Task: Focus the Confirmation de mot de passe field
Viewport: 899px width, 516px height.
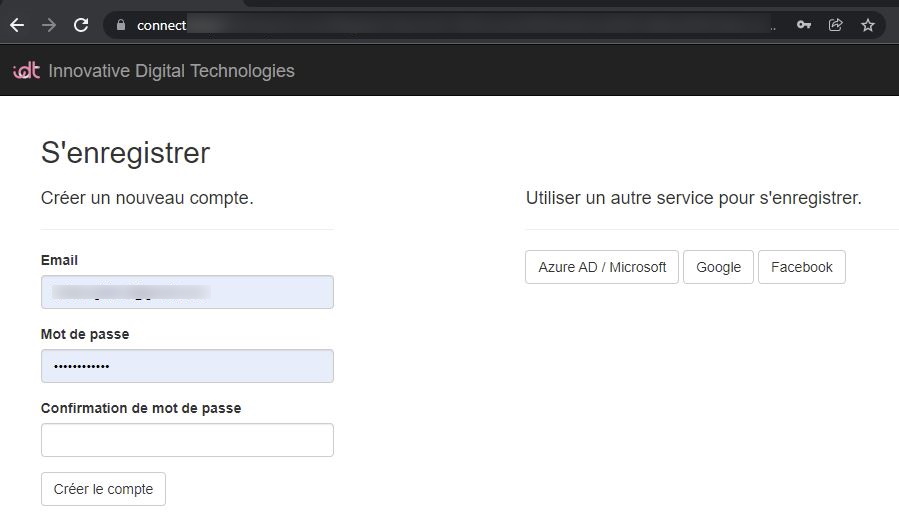Action: (187, 440)
